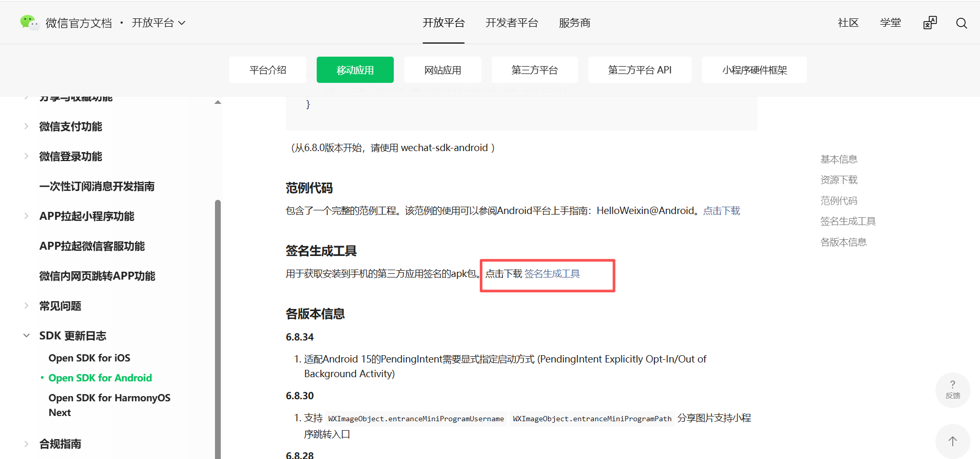Screen dimensions: 980x459
Task: Open 学堂 in the header
Action: click(890, 23)
